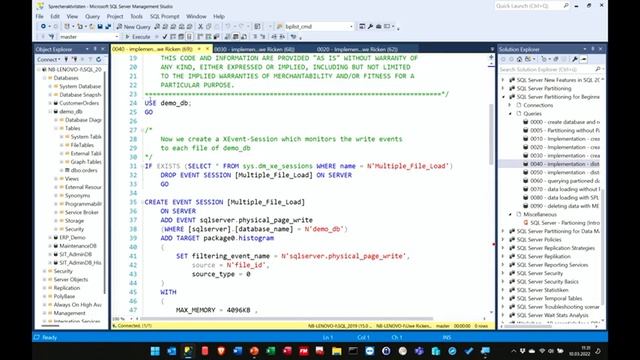Expand the Connections folder in Solution Explorer
The width and height of the screenshot is (640, 360).
(510, 105)
